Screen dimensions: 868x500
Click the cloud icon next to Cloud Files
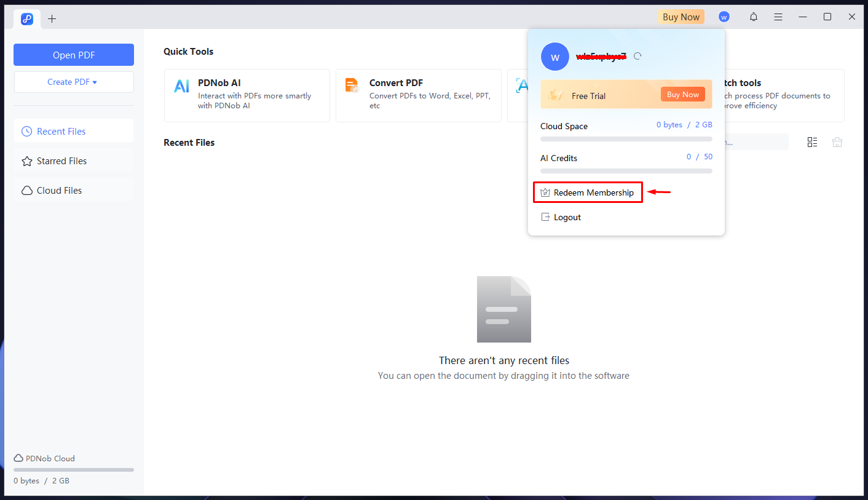27,190
